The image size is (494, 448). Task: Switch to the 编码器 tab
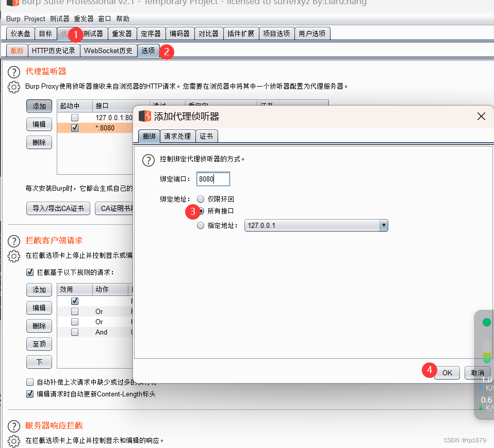180,34
